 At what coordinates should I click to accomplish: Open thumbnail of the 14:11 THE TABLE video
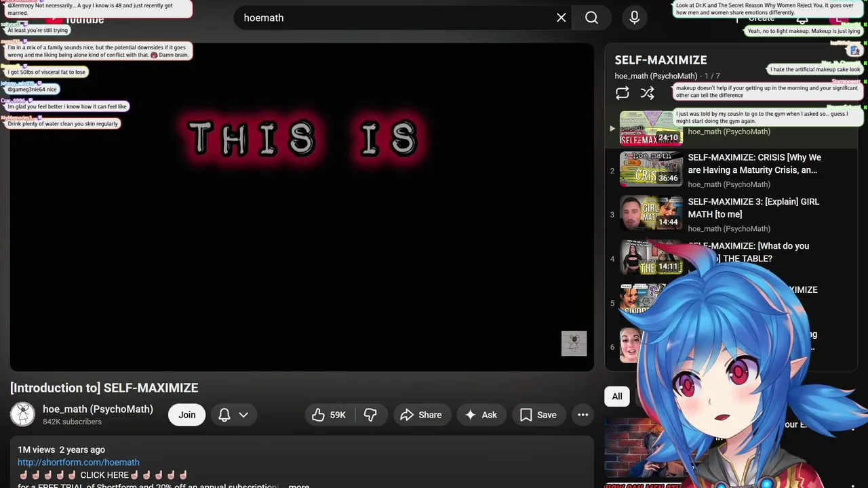(x=651, y=257)
